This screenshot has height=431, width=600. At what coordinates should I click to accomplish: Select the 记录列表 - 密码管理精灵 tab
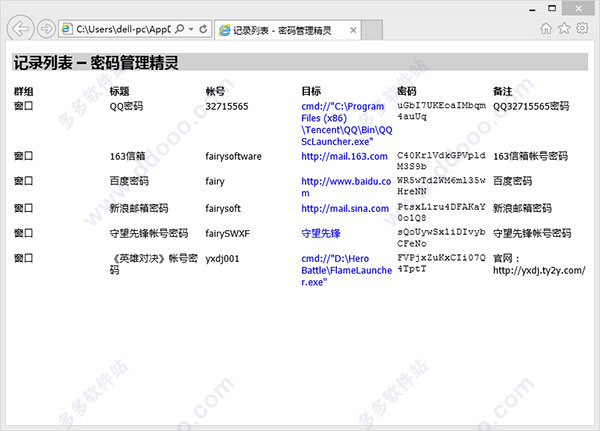point(288,30)
